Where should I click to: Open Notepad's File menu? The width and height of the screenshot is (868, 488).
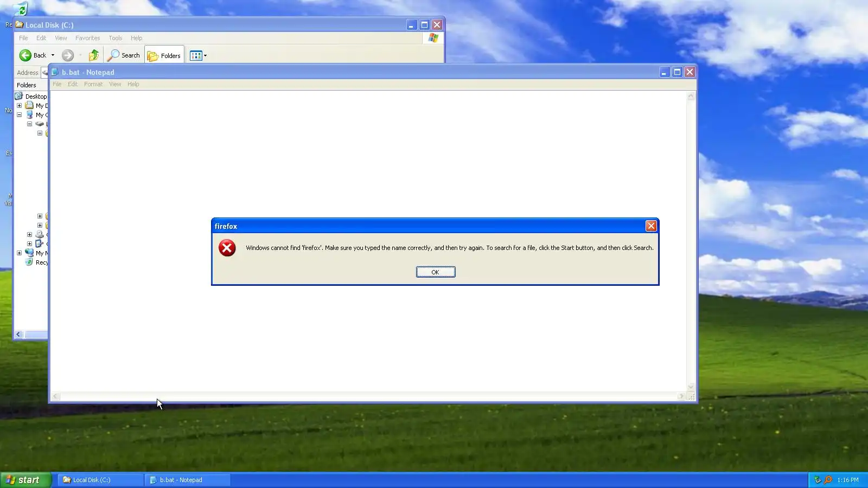pos(57,84)
